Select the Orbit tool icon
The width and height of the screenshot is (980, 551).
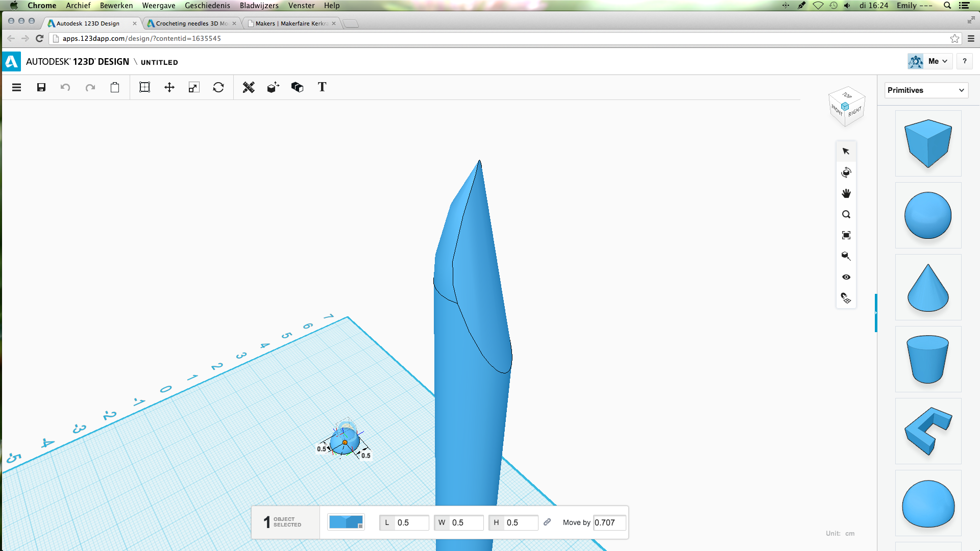tap(846, 172)
